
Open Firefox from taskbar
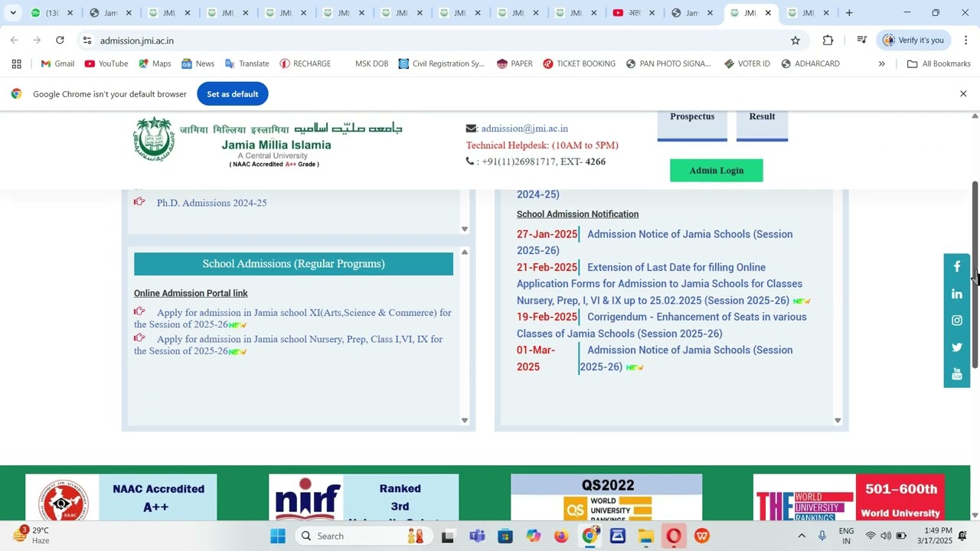tap(561, 536)
